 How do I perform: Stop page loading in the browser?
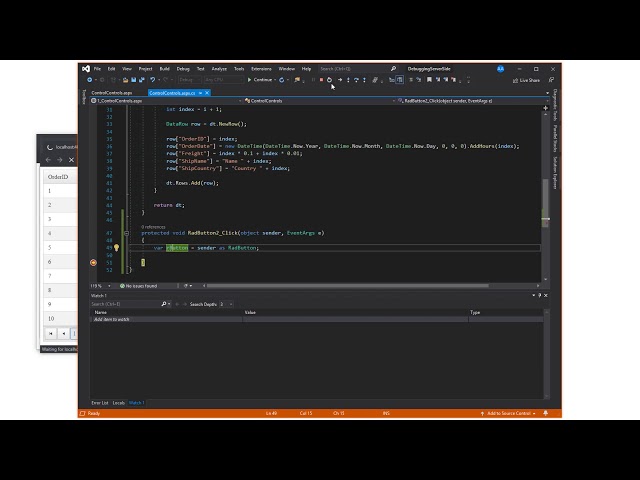coord(71,160)
